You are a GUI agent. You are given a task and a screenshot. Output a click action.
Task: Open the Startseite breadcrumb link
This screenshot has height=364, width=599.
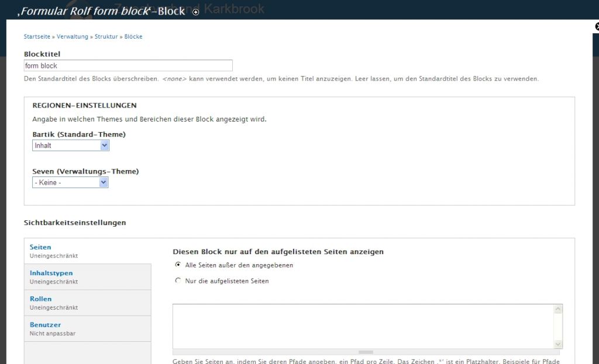[x=37, y=37]
